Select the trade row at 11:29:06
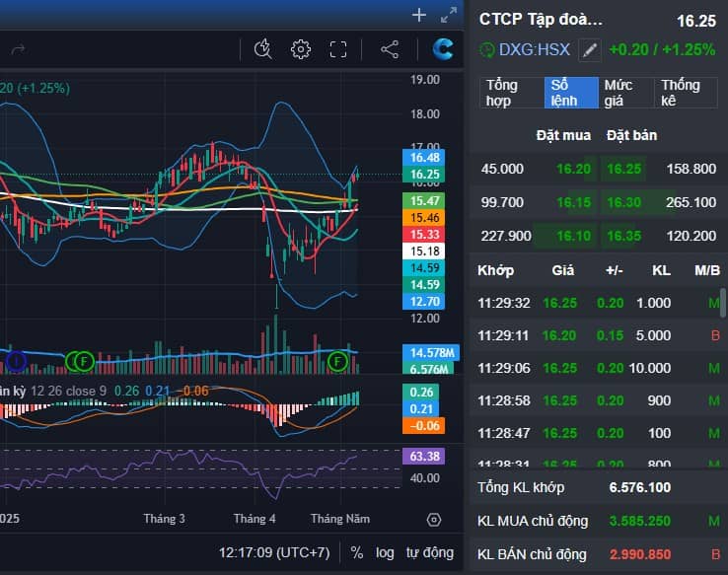 596,368
